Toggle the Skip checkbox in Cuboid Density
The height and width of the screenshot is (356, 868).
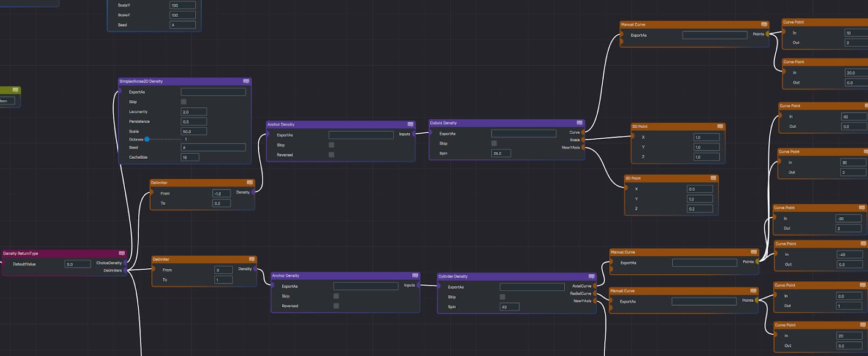coord(494,144)
